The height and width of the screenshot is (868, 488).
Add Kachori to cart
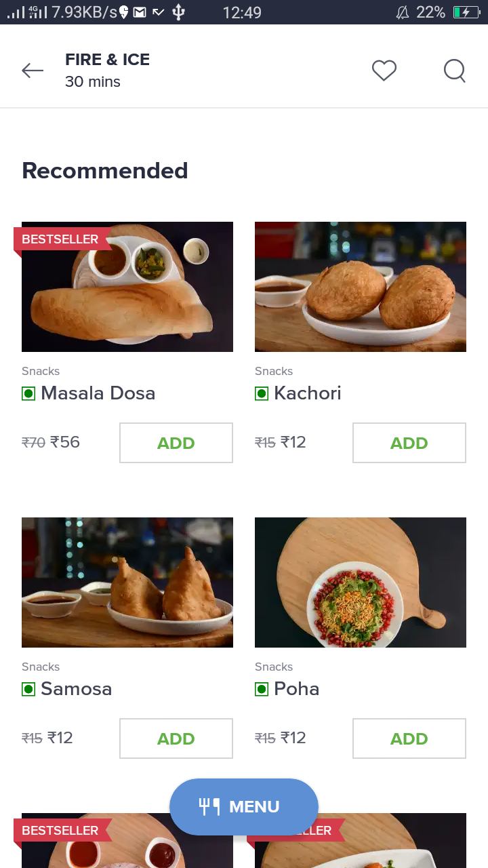409,443
